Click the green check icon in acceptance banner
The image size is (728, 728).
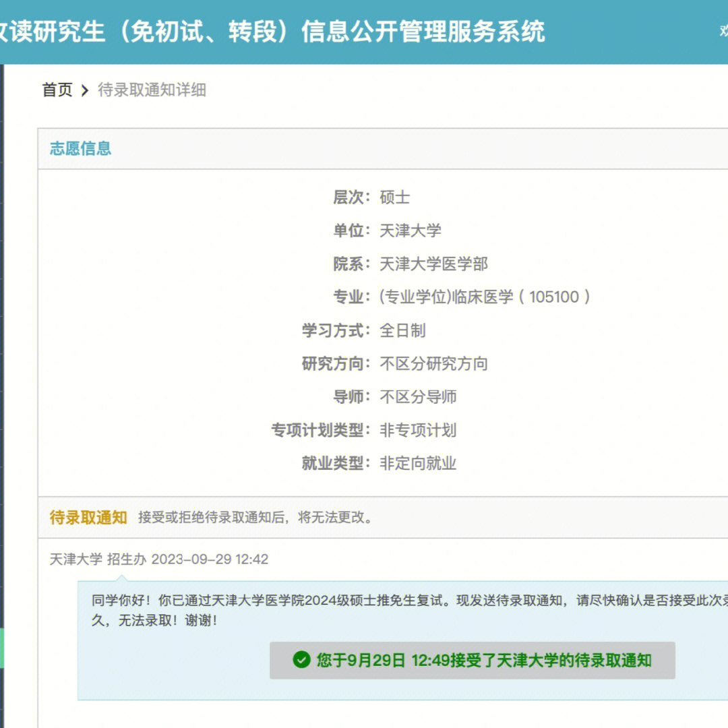click(x=301, y=660)
